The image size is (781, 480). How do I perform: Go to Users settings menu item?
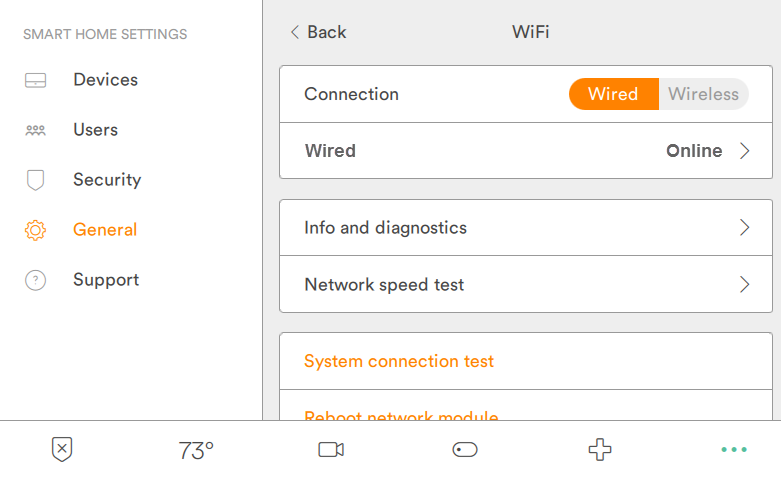coord(95,130)
